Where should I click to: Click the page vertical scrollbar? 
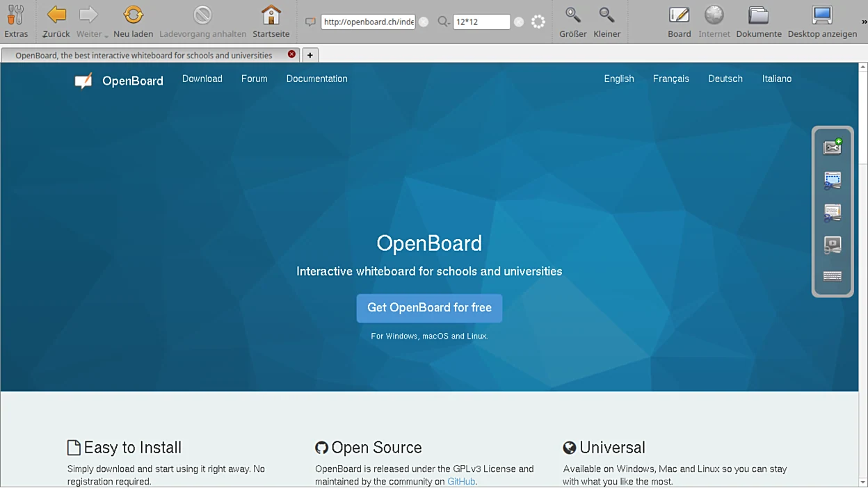(x=863, y=275)
